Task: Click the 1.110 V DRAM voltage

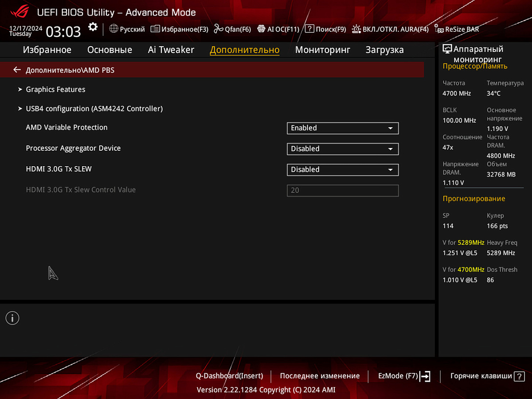Action: 453,183
